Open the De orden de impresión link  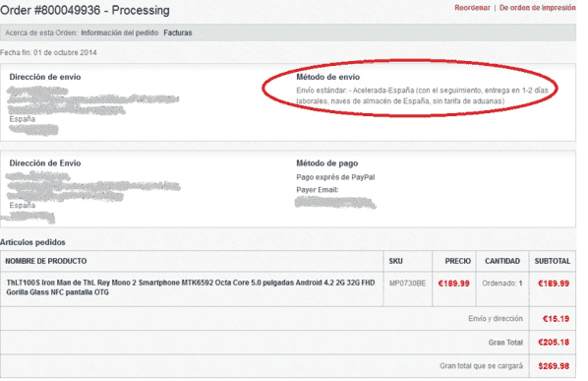[537, 8]
